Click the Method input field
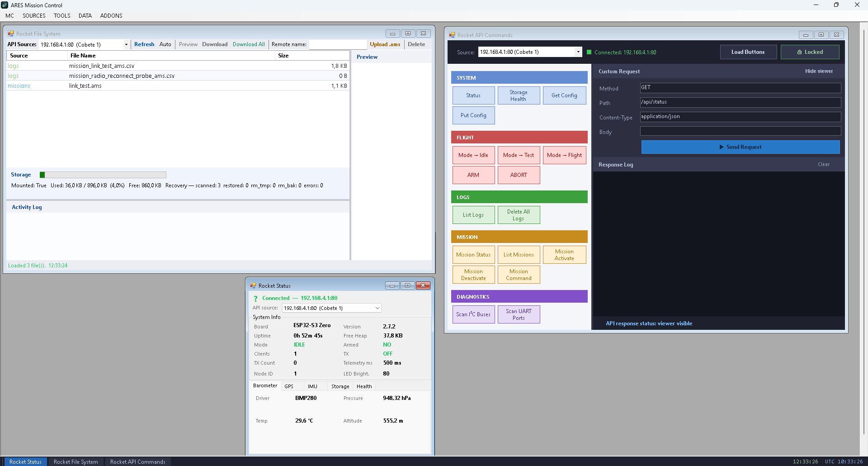Screen dimensions: 868x466 tap(740, 88)
